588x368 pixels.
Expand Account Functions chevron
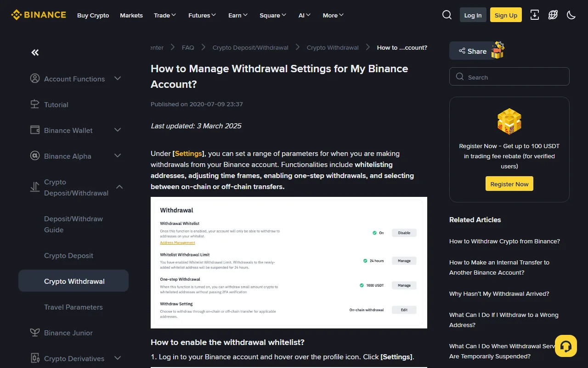pos(118,79)
